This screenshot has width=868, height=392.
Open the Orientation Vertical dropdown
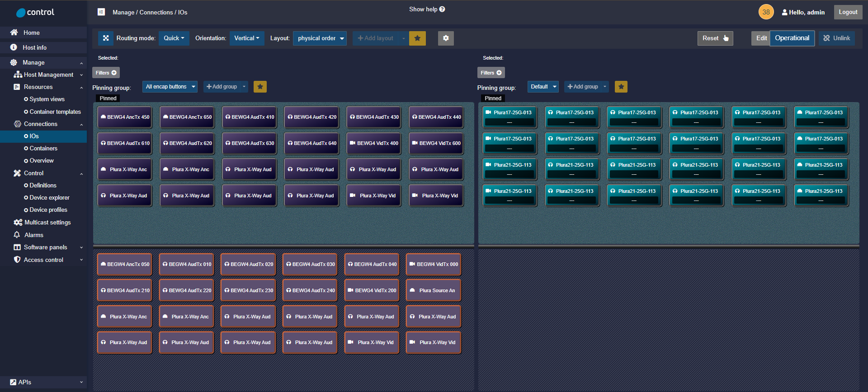246,38
